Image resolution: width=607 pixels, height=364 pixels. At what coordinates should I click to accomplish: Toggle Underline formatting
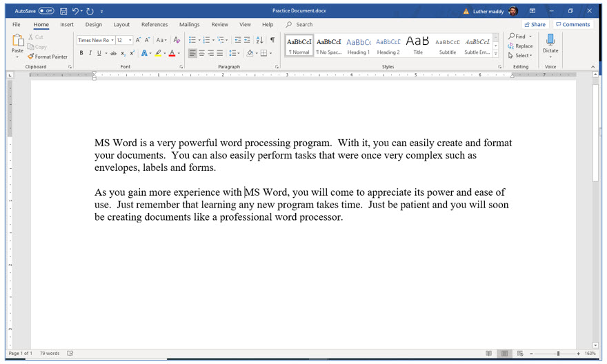coord(99,53)
